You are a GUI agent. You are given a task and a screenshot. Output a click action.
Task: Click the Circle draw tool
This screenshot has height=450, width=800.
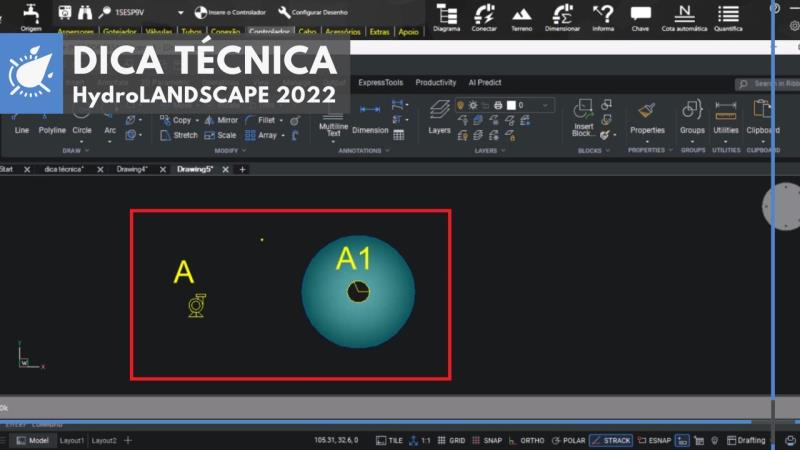coord(82,129)
